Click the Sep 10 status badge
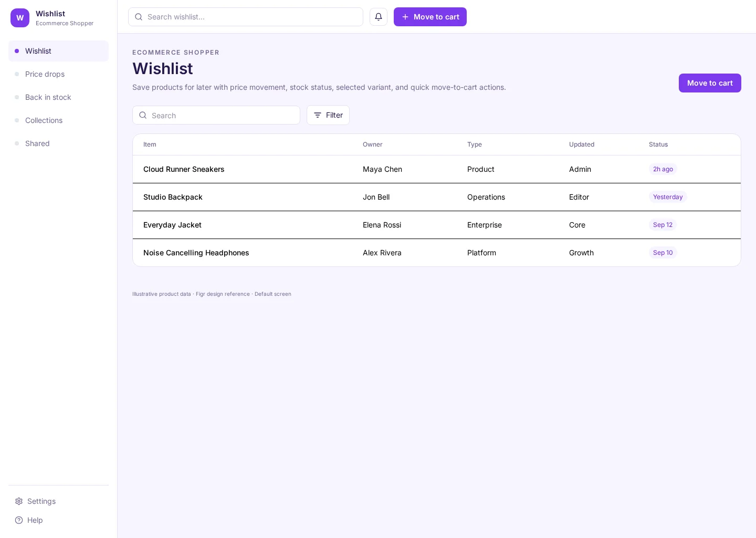This screenshot has width=756, height=538. pyautogui.click(x=663, y=253)
